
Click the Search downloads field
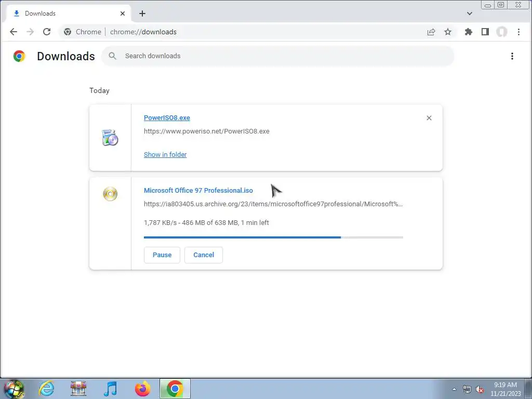(x=277, y=56)
